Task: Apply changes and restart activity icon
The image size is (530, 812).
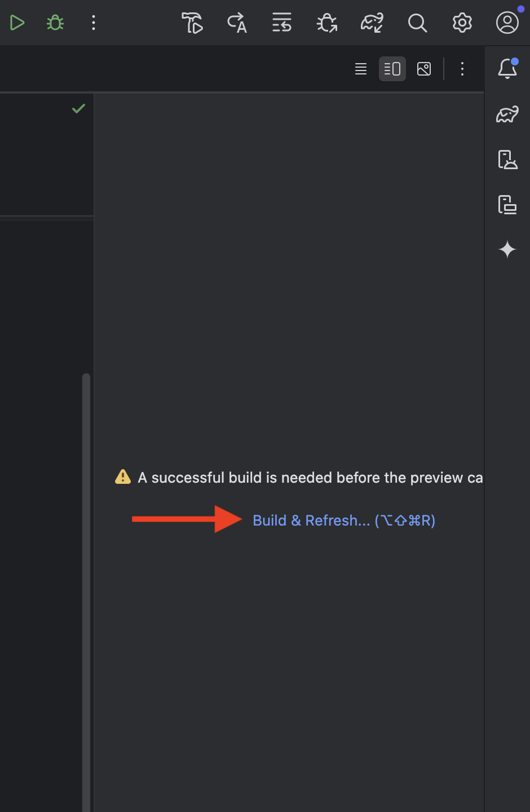Action: click(x=282, y=23)
